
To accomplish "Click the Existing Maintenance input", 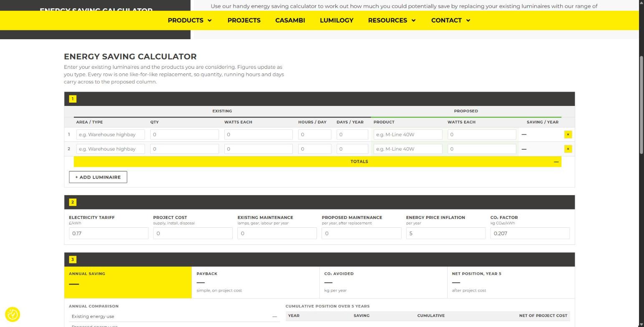I will 277,233.
